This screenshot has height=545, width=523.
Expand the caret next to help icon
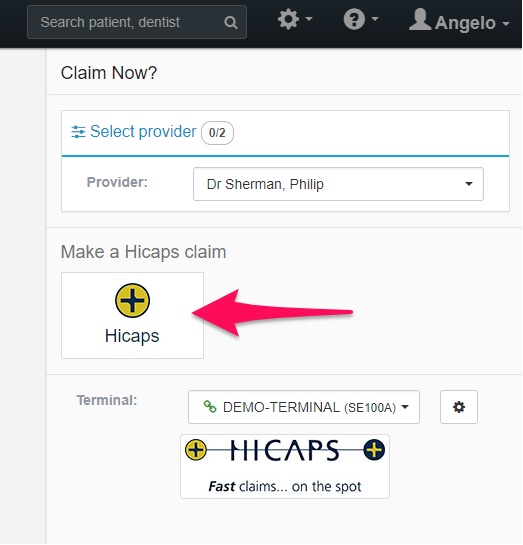click(375, 19)
